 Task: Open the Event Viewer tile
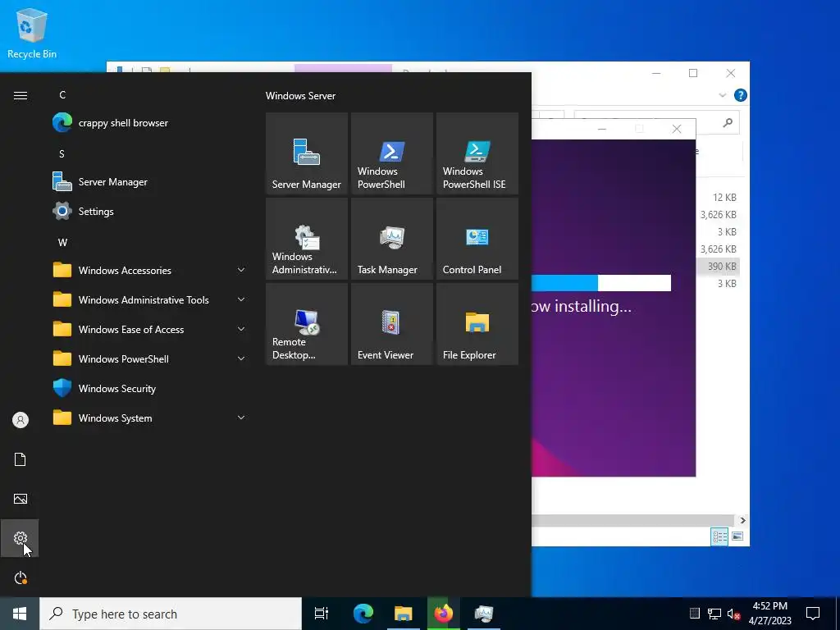[x=391, y=324]
